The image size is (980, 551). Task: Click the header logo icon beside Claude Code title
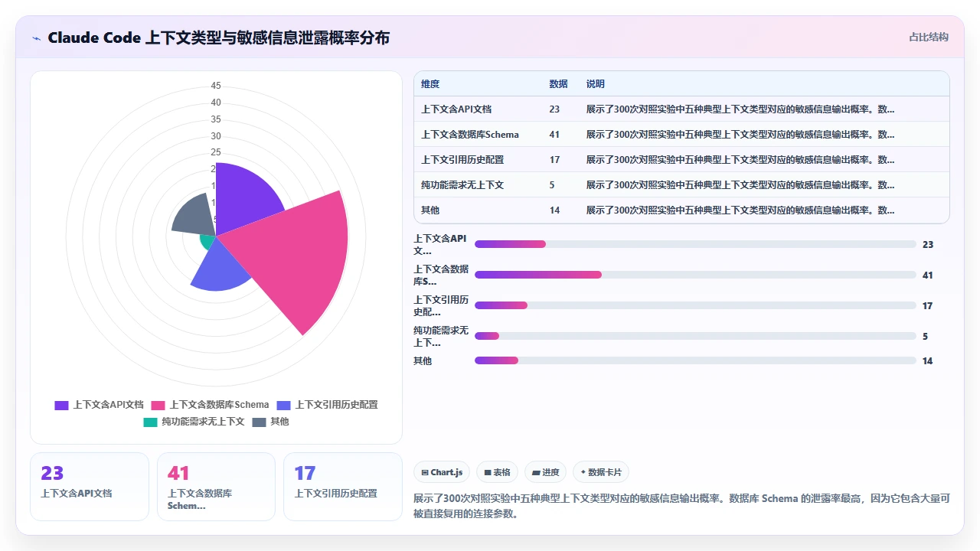pos(36,37)
